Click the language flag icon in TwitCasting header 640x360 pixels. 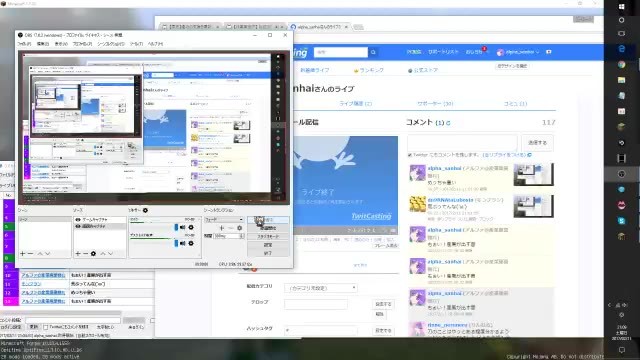point(549,52)
